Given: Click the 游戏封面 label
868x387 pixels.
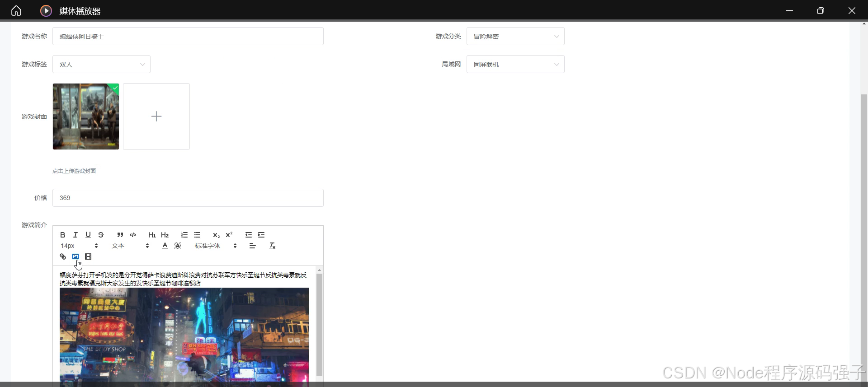Looking at the screenshot, I should (34, 117).
